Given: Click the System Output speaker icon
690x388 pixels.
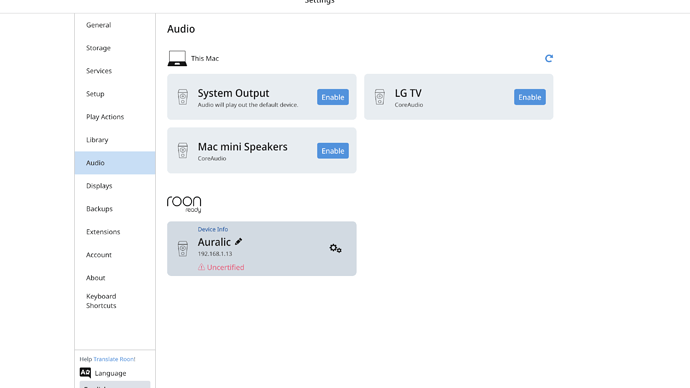Looking at the screenshot, I should point(183,97).
